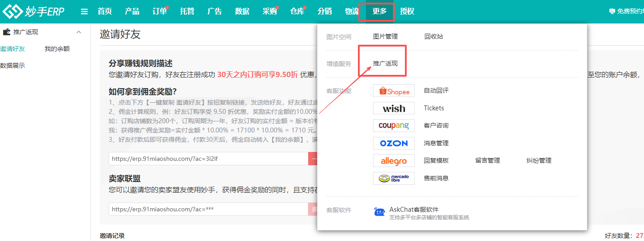Viewport: 644px width, 241px height.
Task: Open the 授权 menu
Action: (407, 12)
